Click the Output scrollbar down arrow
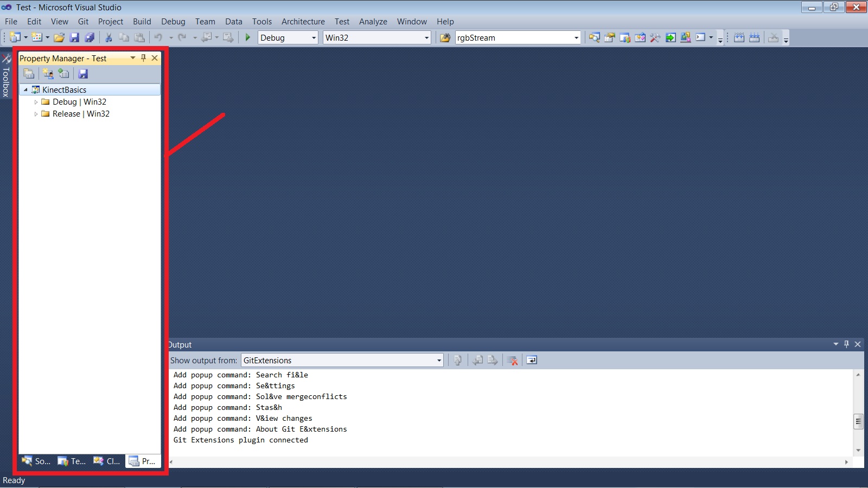 click(x=858, y=451)
